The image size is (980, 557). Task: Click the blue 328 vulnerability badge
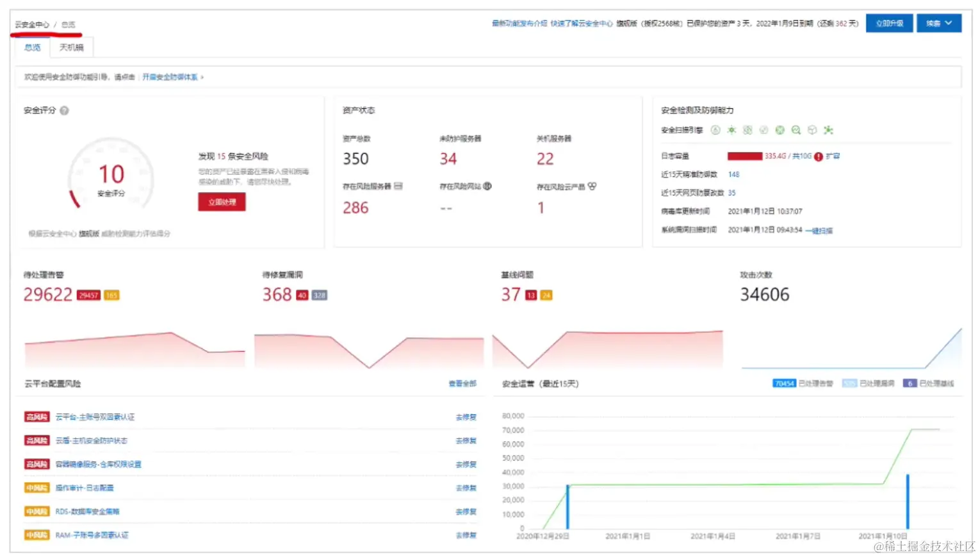[x=320, y=295]
